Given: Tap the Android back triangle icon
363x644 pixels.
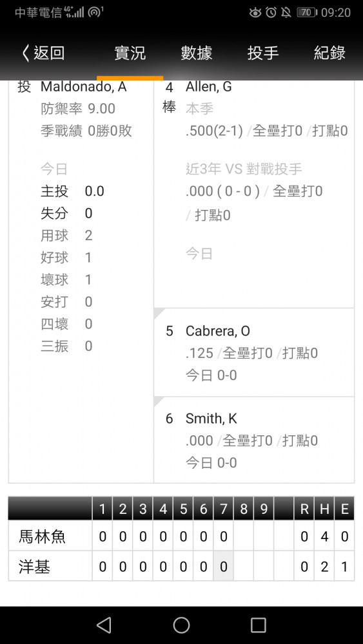Looking at the screenshot, I should point(104,625).
